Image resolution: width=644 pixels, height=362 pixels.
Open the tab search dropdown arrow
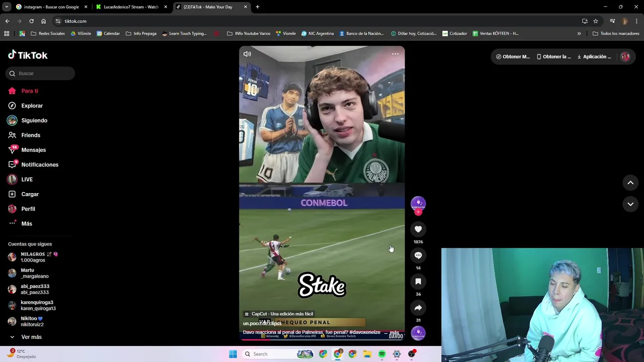tap(7, 7)
